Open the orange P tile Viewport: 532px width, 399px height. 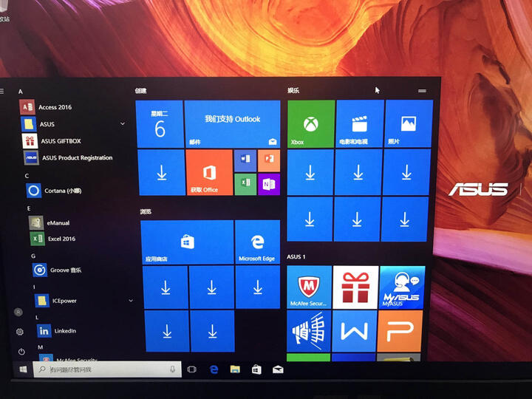(400, 331)
